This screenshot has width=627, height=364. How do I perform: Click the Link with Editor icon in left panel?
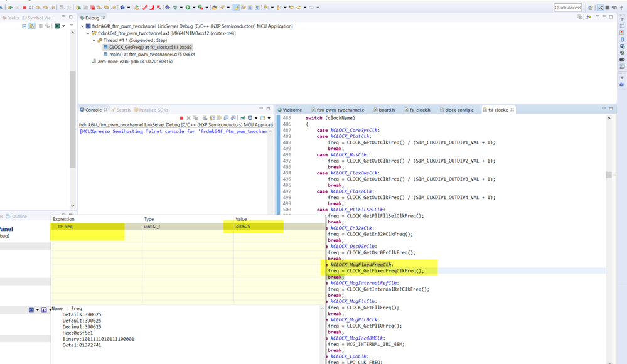[x=31, y=26]
